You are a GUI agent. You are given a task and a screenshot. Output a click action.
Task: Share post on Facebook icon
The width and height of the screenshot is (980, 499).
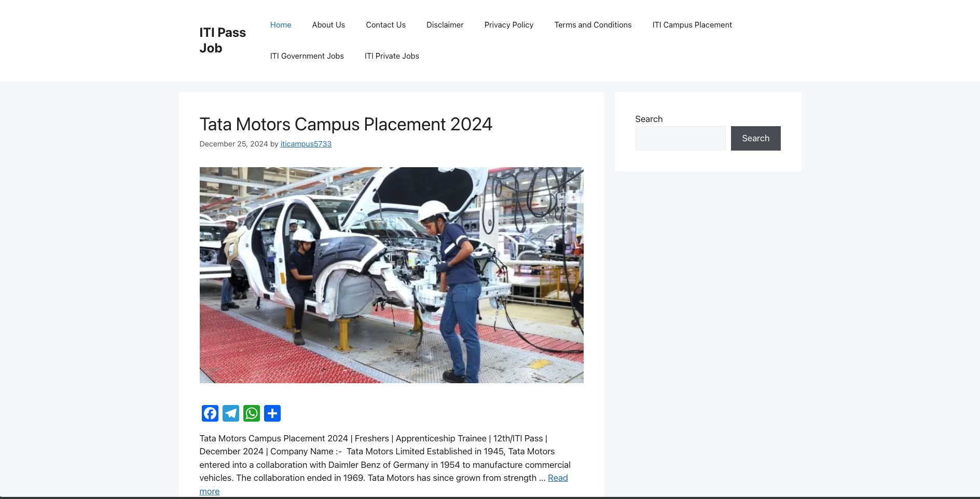pos(210,413)
